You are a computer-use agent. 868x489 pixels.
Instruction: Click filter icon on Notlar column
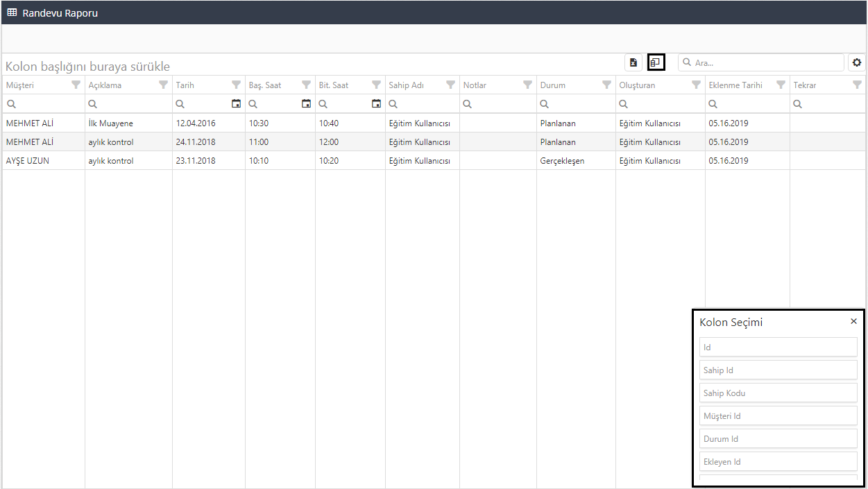coord(527,85)
